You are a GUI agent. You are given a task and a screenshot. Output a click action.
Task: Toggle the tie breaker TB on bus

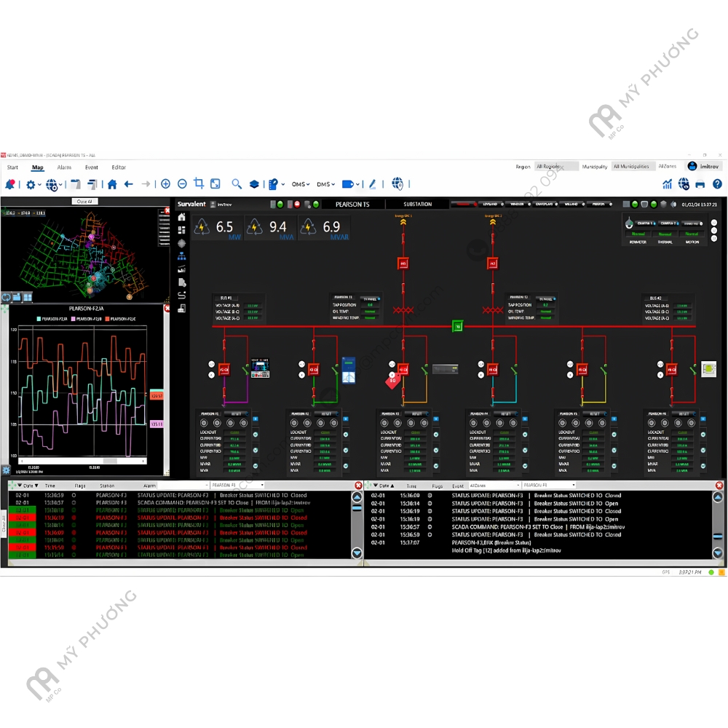click(457, 326)
